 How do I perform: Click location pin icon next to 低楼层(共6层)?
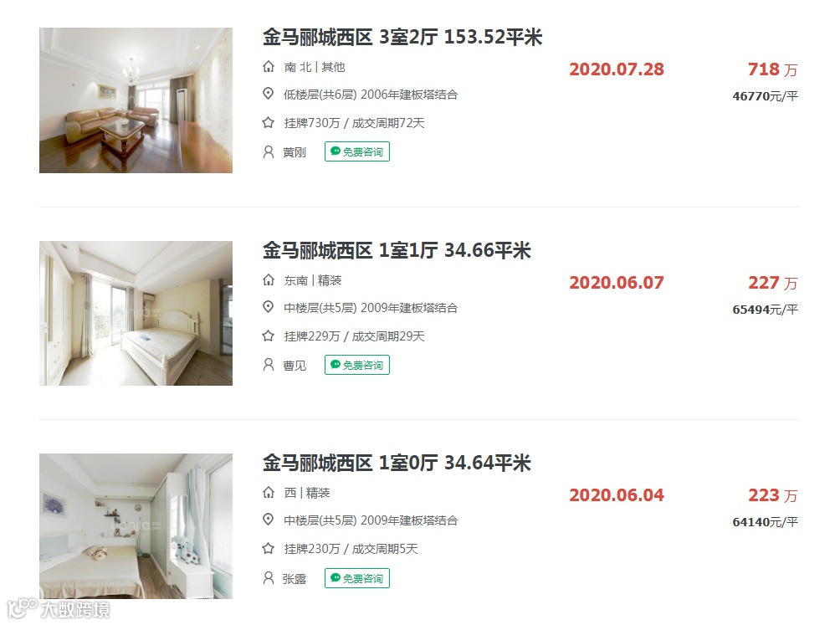[269, 94]
